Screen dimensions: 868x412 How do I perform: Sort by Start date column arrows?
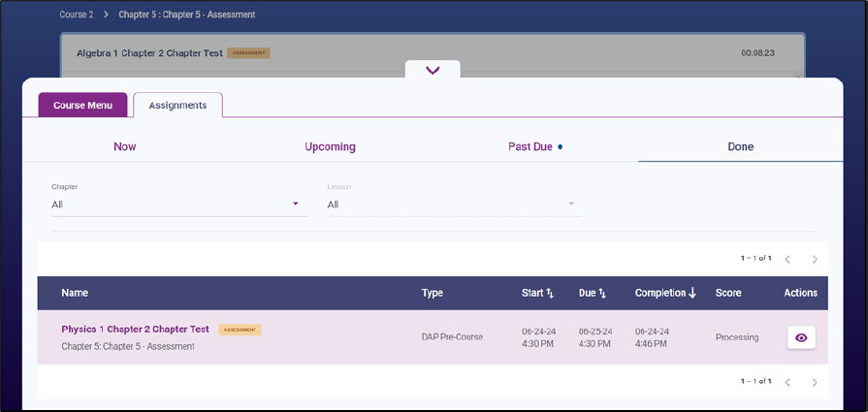click(x=550, y=293)
